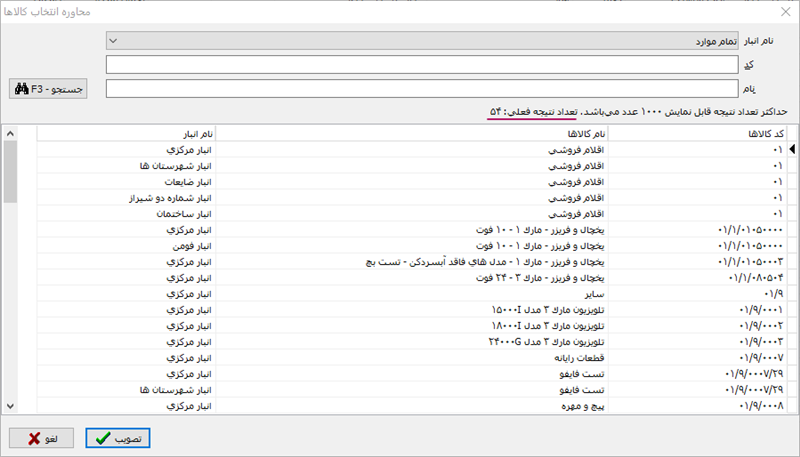Click the scrollbar up arrow in list
The height and width of the screenshot is (457, 800).
(11, 132)
